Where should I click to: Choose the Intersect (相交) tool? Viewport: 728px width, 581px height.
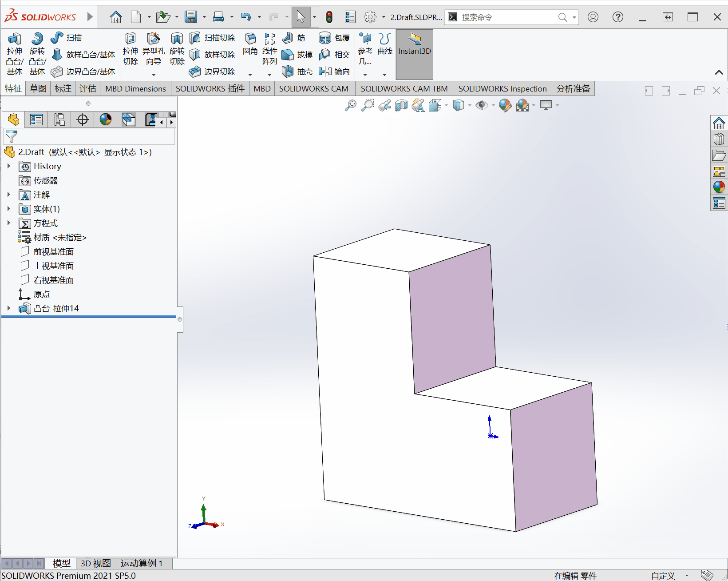click(x=335, y=55)
